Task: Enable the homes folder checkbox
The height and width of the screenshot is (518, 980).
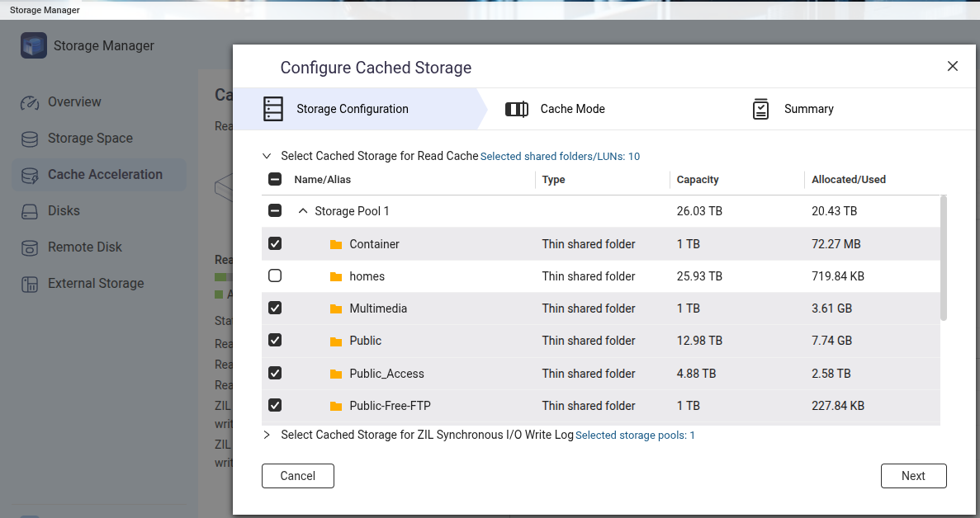Action: click(275, 276)
